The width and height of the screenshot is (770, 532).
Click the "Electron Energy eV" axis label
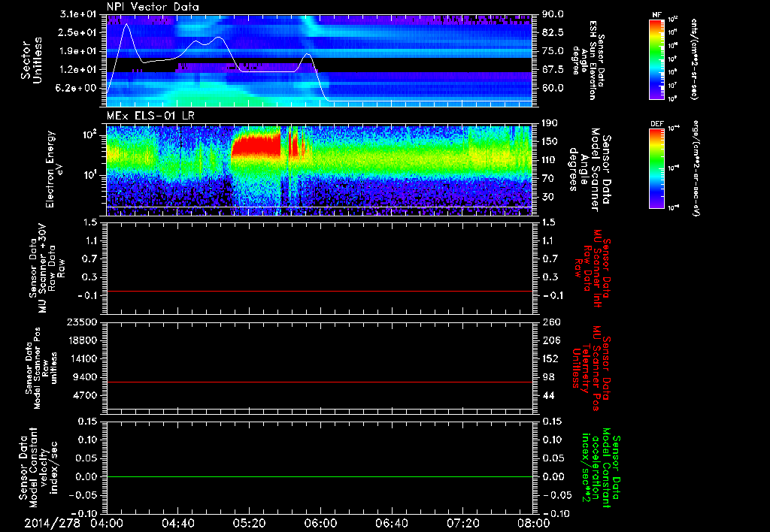(55, 169)
